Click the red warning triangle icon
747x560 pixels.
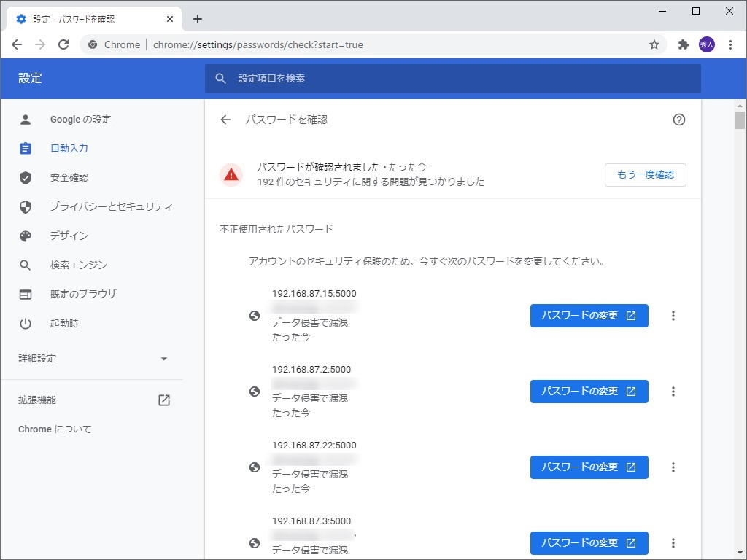[x=231, y=174]
